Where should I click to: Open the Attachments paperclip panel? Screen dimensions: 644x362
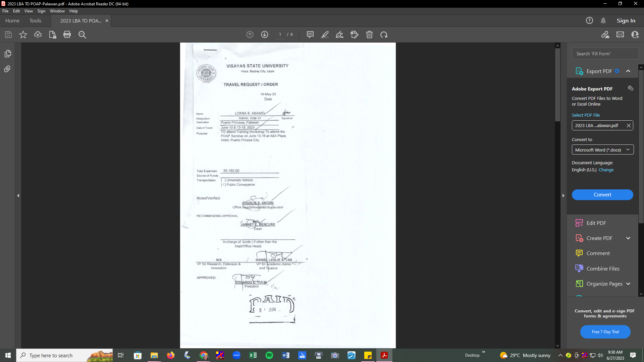[7, 69]
